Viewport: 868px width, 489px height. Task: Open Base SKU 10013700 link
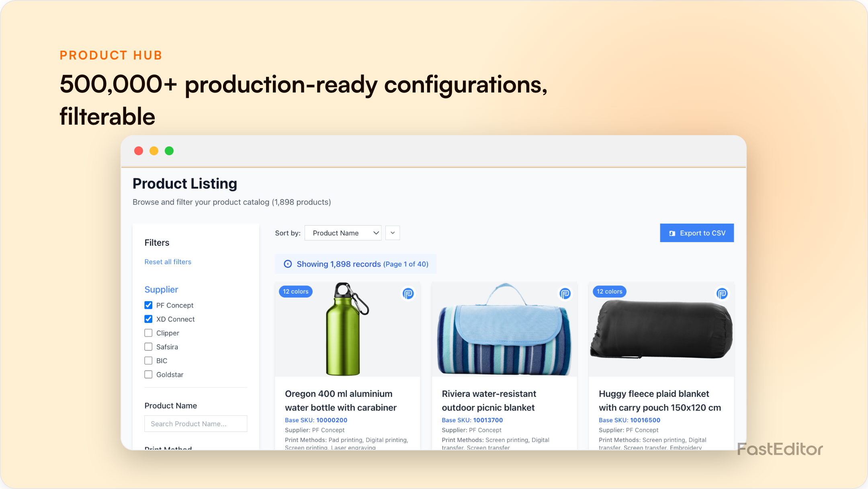pyautogui.click(x=472, y=420)
